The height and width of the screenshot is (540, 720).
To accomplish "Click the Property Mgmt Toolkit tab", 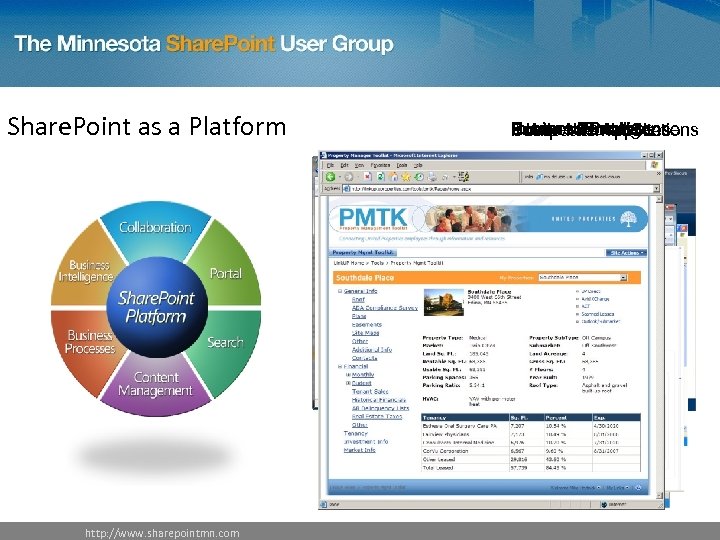I will 363,253.
